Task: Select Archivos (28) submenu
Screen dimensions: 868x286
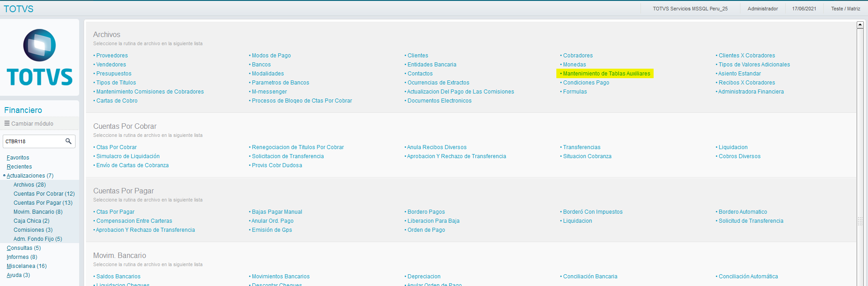Action: tap(30, 185)
